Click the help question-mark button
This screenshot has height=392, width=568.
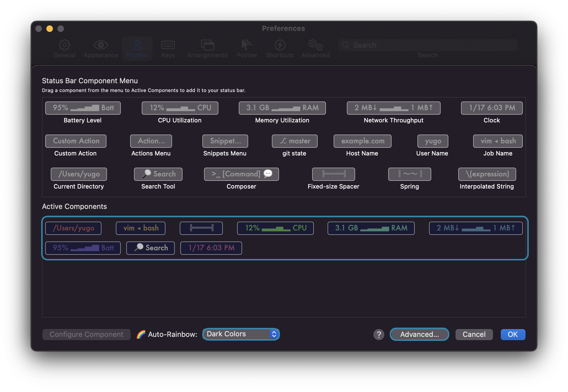point(379,334)
